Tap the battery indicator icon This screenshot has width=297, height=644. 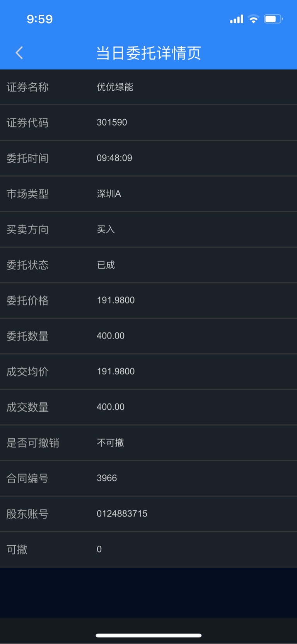(x=273, y=19)
